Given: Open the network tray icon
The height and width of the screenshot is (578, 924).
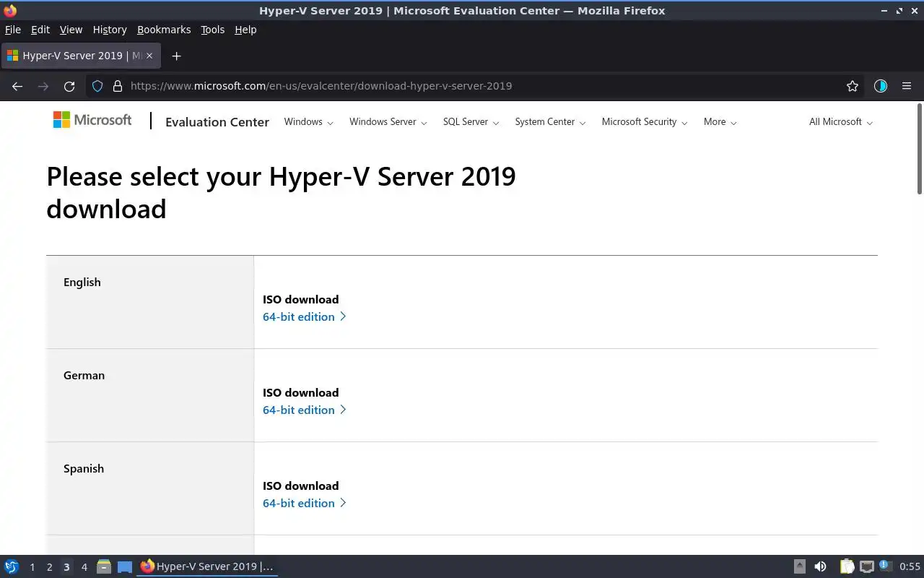Looking at the screenshot, I should (866, 566).
